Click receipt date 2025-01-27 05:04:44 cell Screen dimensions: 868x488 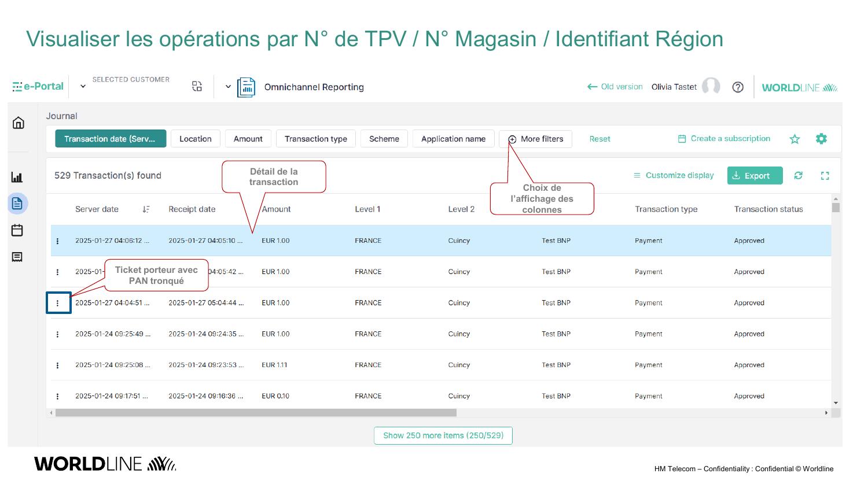coord(206,303)
